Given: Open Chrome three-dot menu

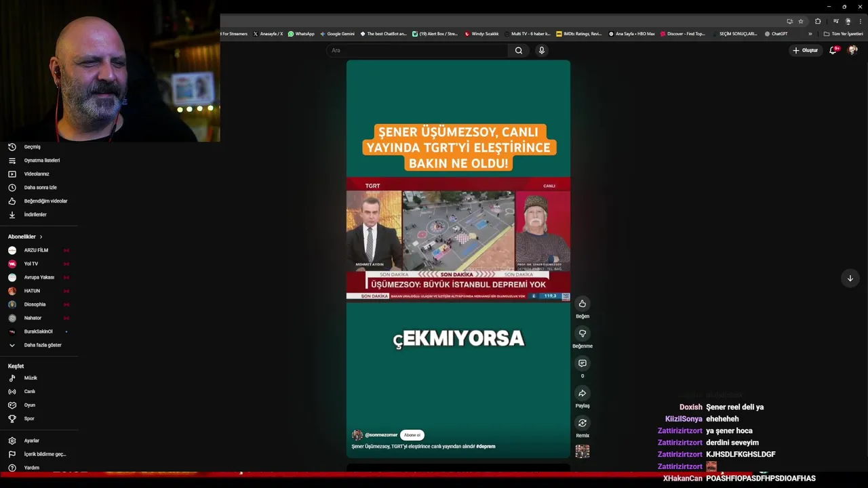Looking at the screenshot, I should [860, 21].
